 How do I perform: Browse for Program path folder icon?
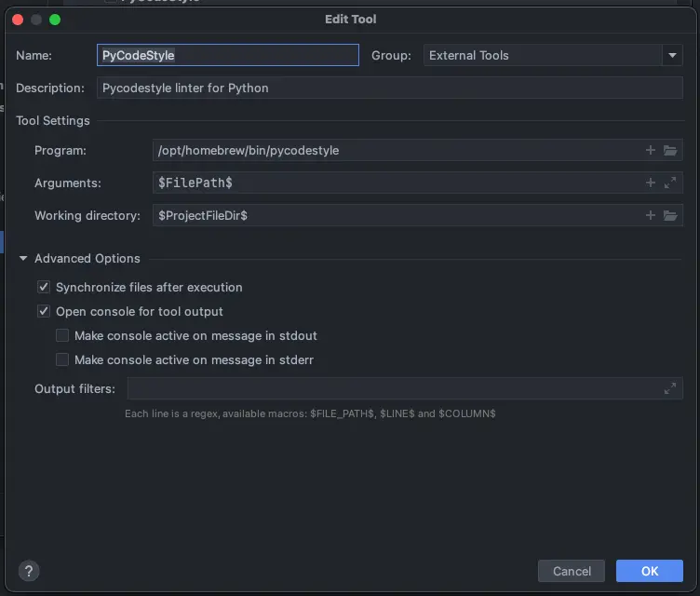coord(669,150)
